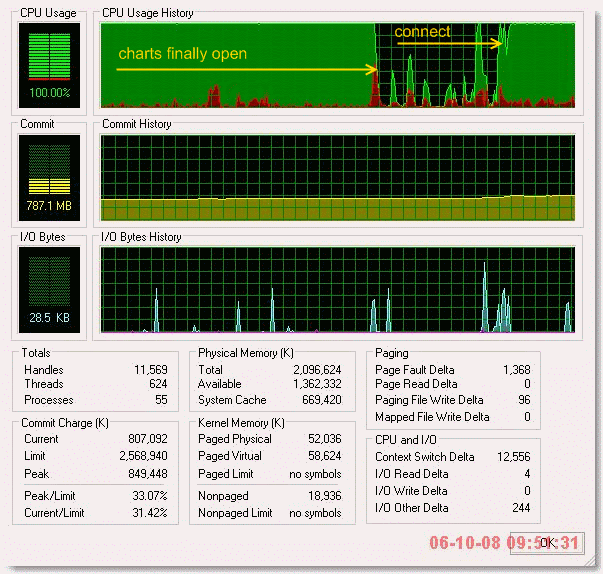This screenshot has height=574, width=603.
Task: Click the Kernel Memory (K) group heading
Action: click(241, 423)
